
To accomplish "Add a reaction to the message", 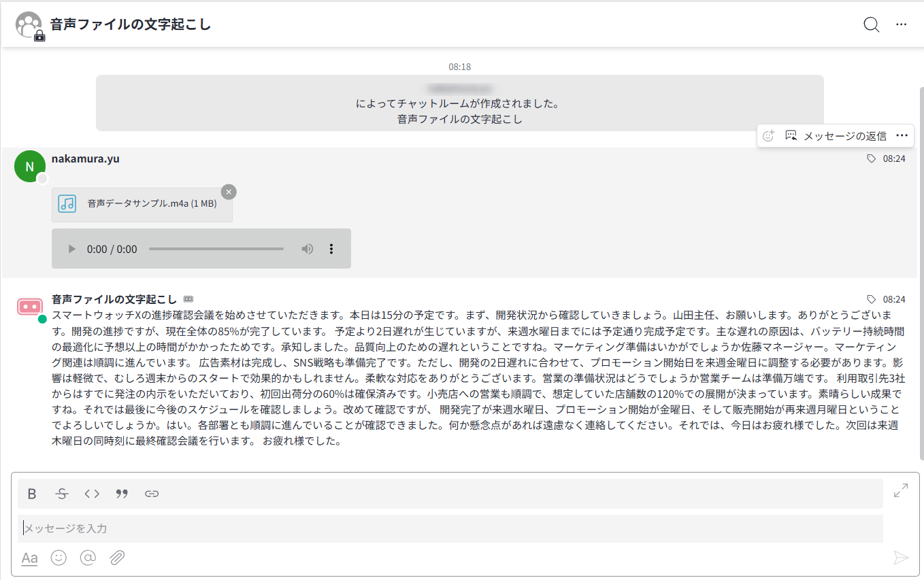I will (769, 136).
